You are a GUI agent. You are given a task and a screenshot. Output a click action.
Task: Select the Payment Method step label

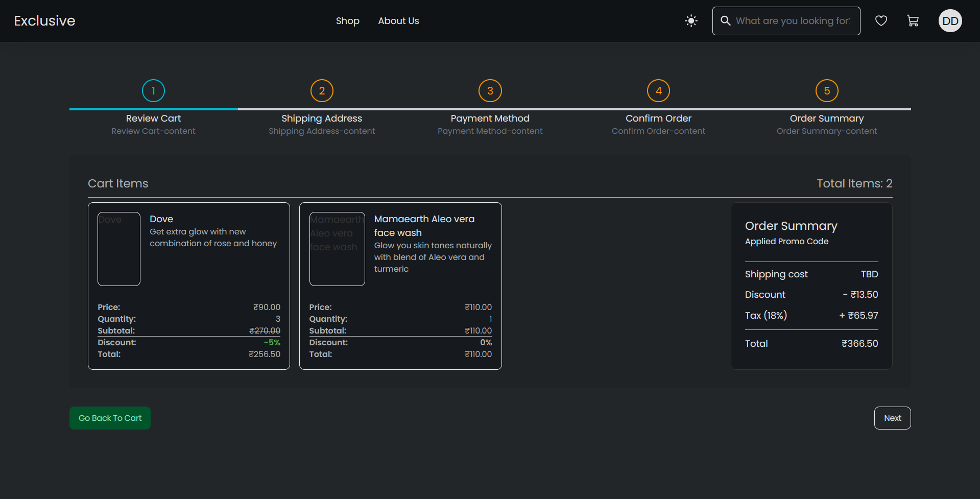490,118
